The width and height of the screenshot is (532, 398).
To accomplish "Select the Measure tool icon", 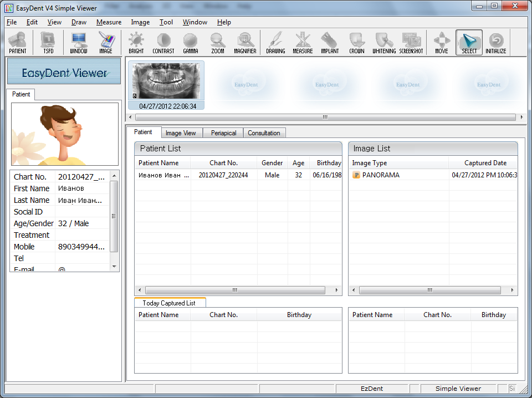I will click(303, 43).
